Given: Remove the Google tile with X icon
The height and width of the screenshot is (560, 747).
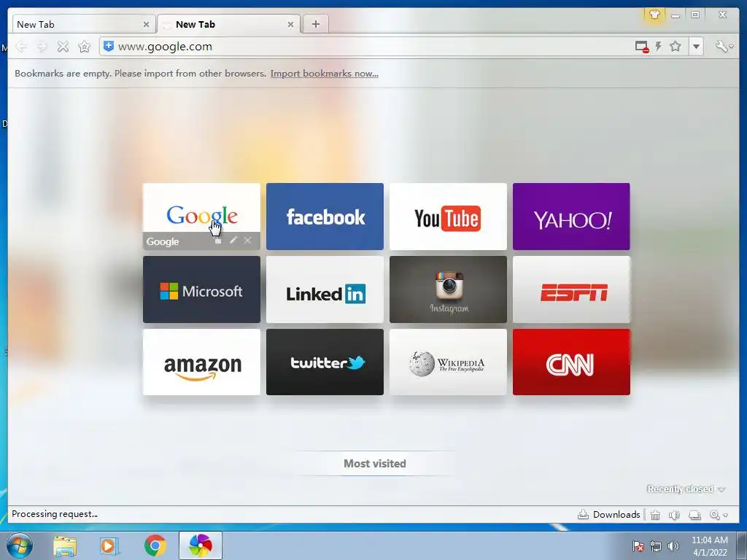Looking at the screenshot, I should tap(248, 240).
